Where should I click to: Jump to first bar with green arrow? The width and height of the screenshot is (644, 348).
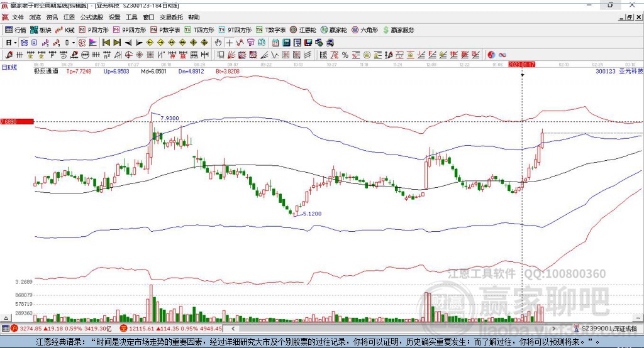105,43
